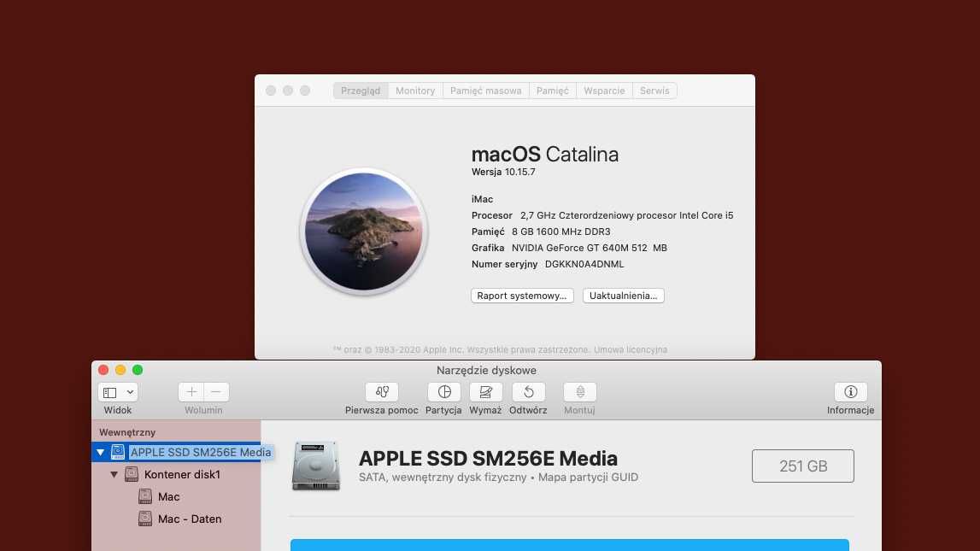
Task: Select the Mac volume
Action: pyautogui.click(x=169, y=496)
